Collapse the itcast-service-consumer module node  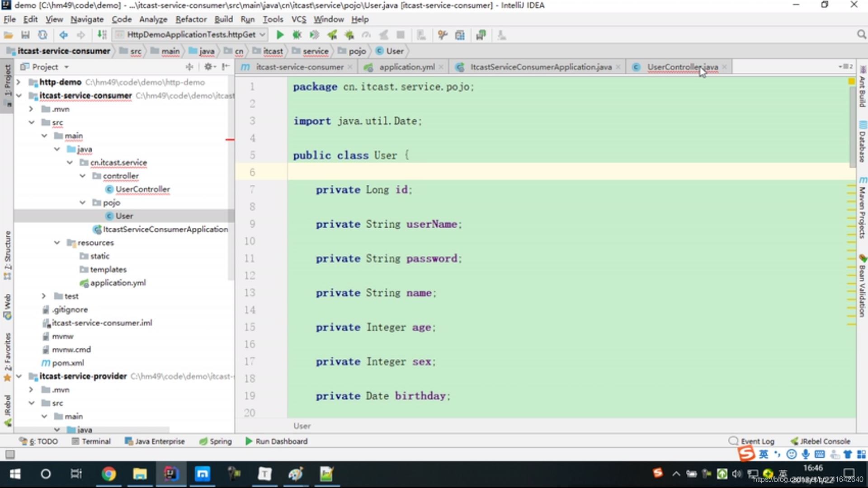click(19, 95)
